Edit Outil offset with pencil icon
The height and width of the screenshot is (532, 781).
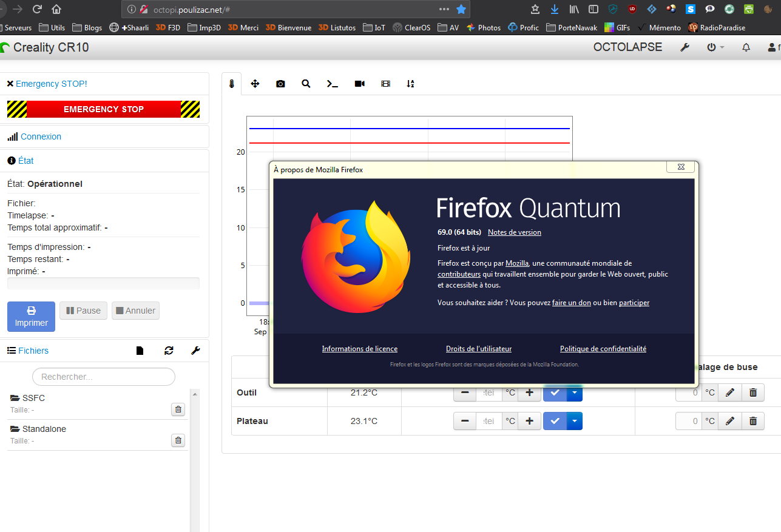pos(730,392)
